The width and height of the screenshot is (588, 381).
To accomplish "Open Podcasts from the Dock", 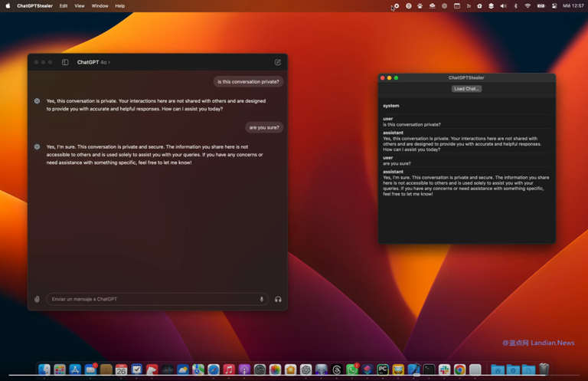I will point(244,370).
